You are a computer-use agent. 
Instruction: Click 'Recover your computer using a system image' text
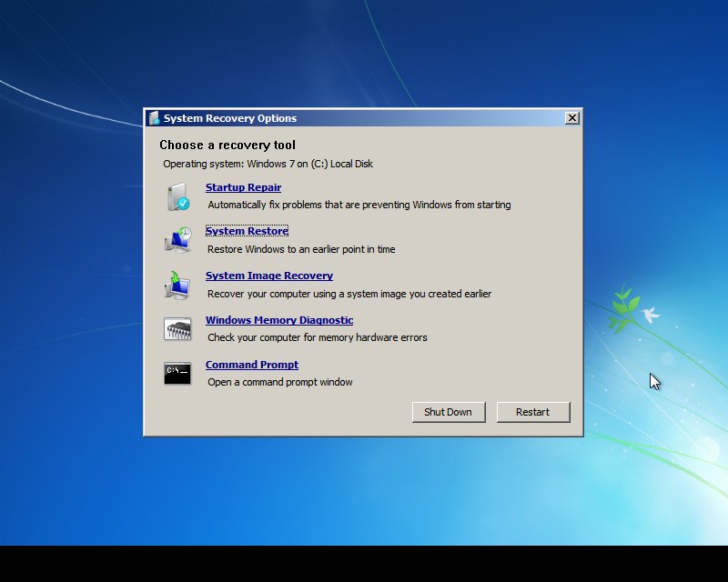(349, 294)
